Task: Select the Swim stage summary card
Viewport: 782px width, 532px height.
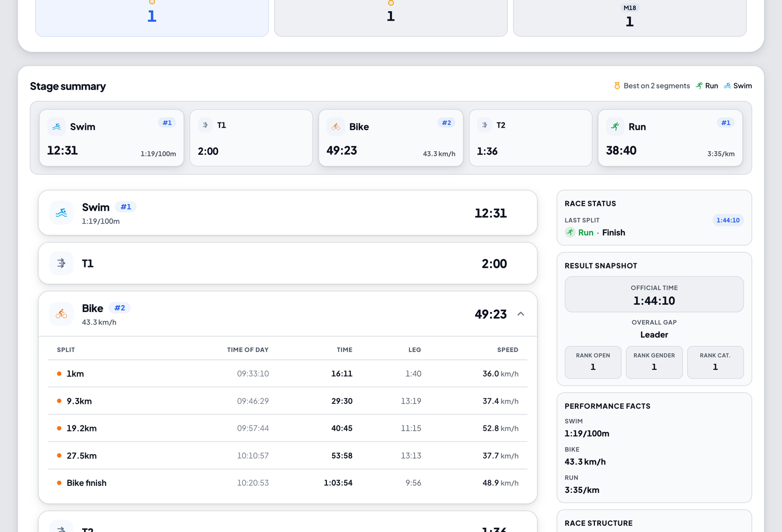Action: coord(112,138)
